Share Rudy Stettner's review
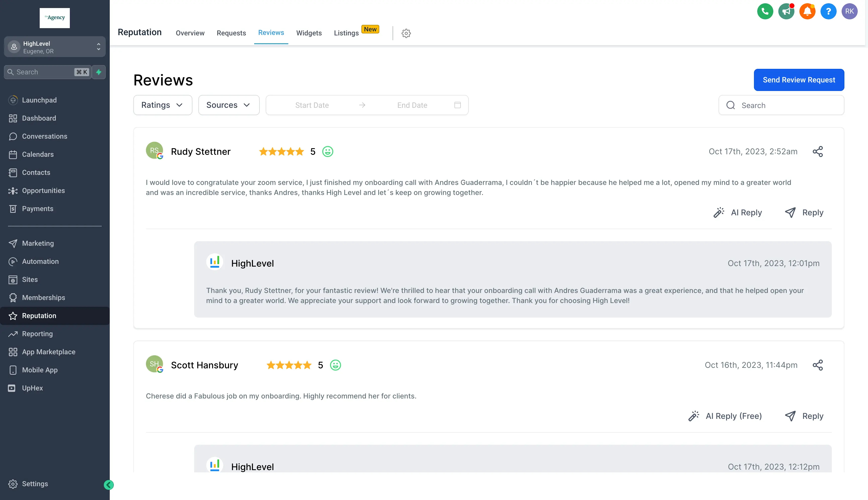Viewport: 868px width, 500px height. coord(818,151)
